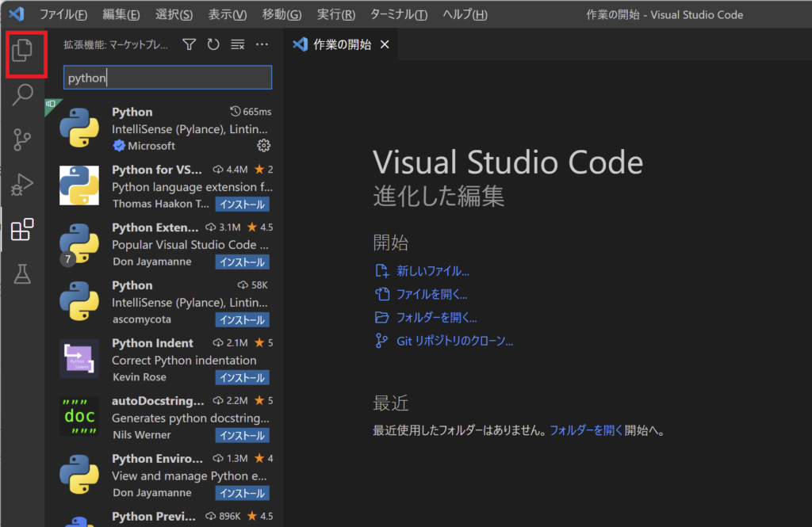Open the Testing flask icon

coord(22,274)
